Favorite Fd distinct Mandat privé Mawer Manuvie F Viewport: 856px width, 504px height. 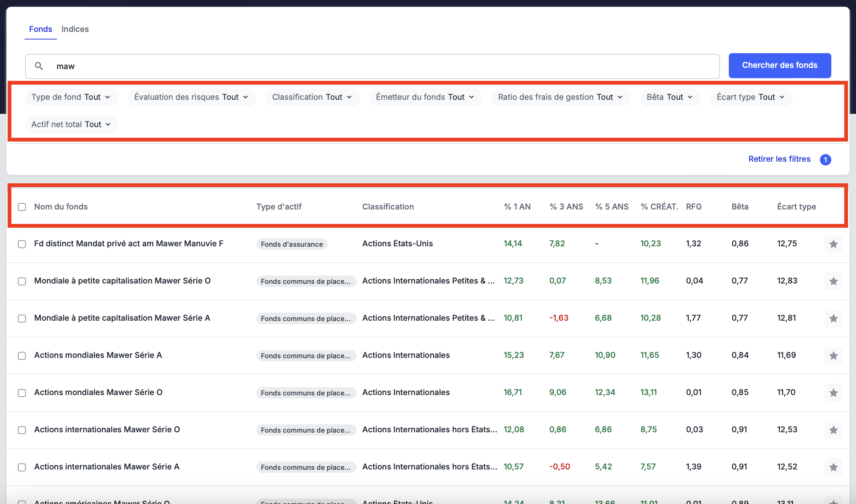[833, 244]
